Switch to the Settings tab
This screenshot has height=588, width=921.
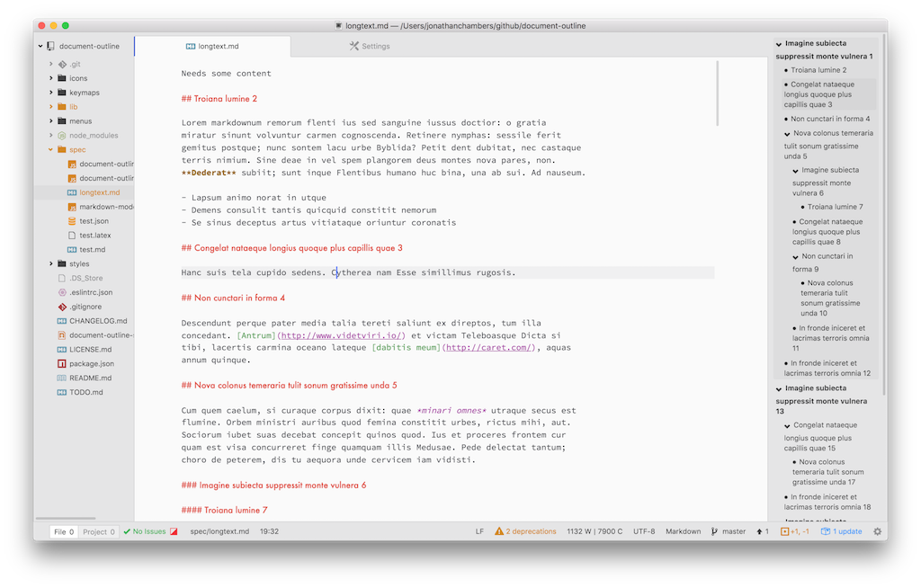click(370, 46)
